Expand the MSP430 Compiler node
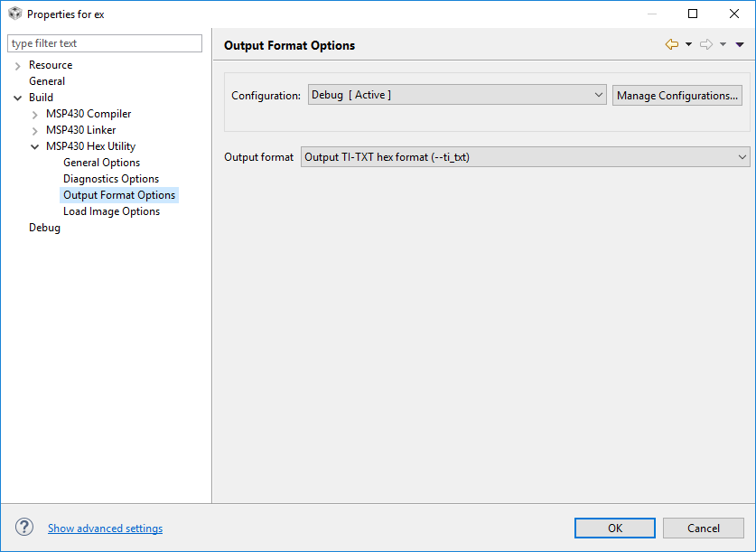This screenshot has height=552, width=756. tap(35, 115)
